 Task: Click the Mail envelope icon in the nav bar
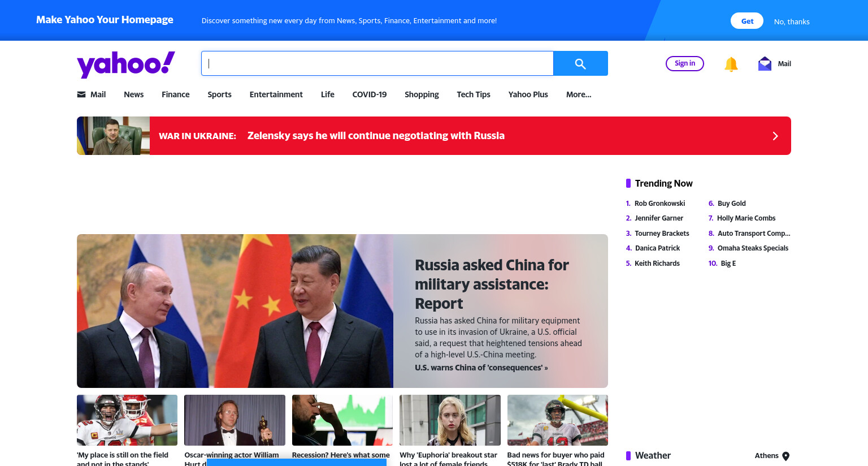[x=81, y=94]
